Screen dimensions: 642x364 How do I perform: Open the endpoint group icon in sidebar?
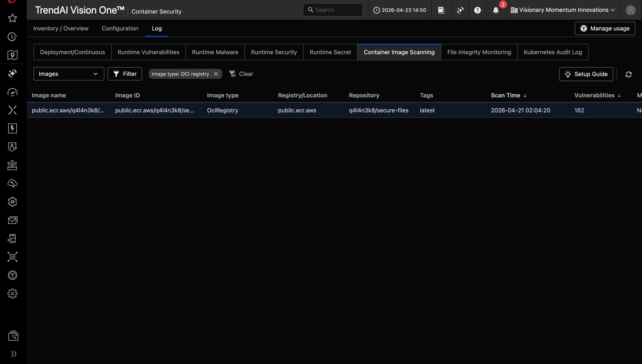coord(12,165)
